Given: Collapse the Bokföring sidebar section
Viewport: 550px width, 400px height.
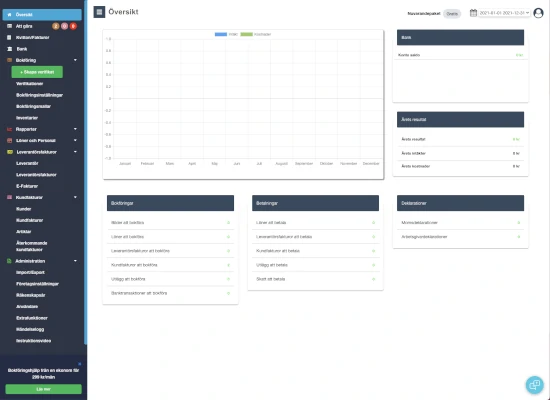Looking at the screenshot, I should 75,60.
